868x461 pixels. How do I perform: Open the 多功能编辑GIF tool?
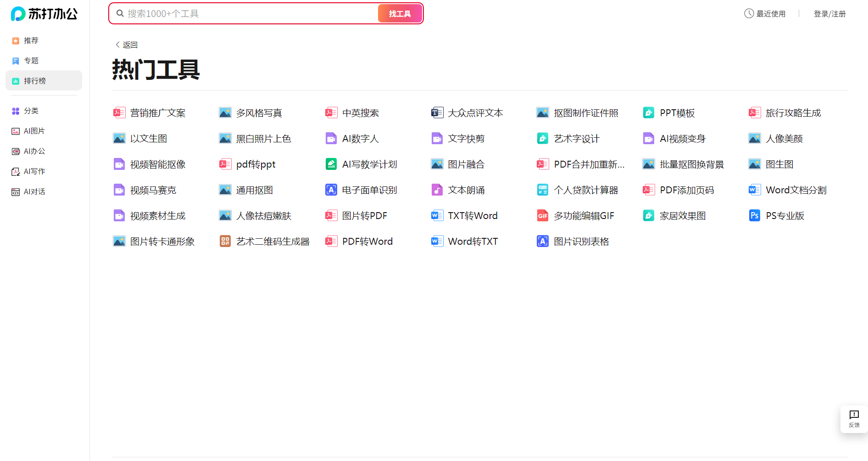[x=584, y=215]
